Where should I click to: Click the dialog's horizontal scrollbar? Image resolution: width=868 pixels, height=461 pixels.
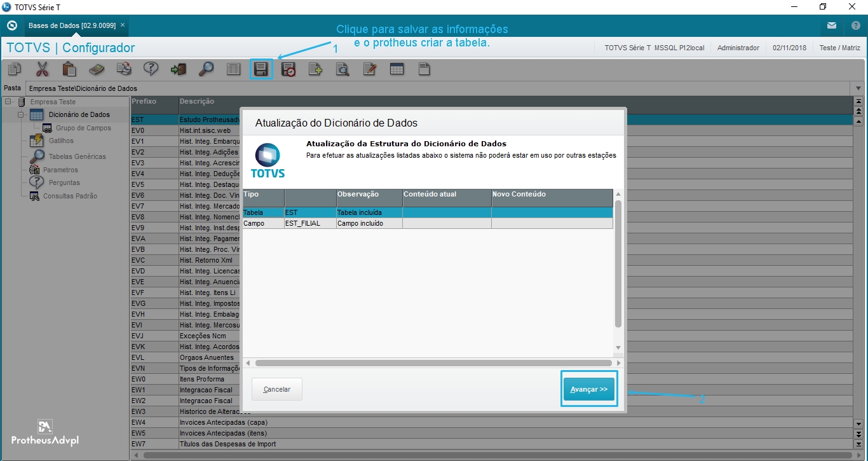[x=432, y=363]
